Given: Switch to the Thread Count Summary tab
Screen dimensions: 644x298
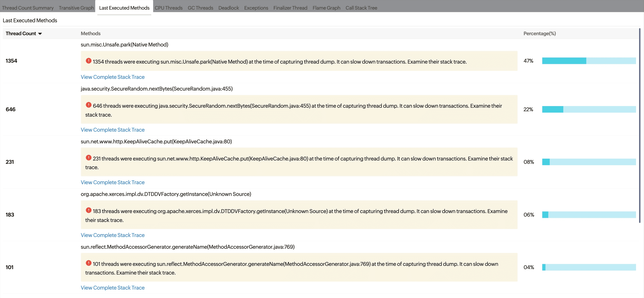Looking at the screenshot, I should (x=27, y=8).
